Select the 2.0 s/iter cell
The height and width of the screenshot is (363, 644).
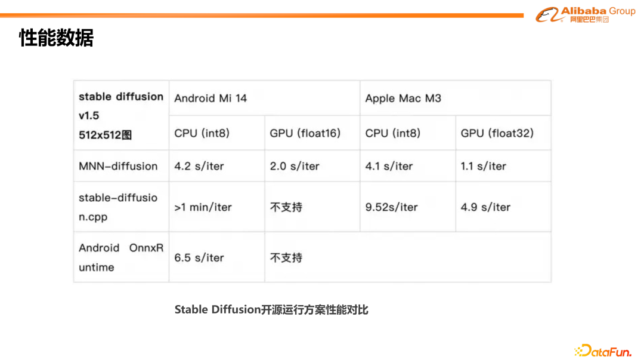(x=295, y=167)
